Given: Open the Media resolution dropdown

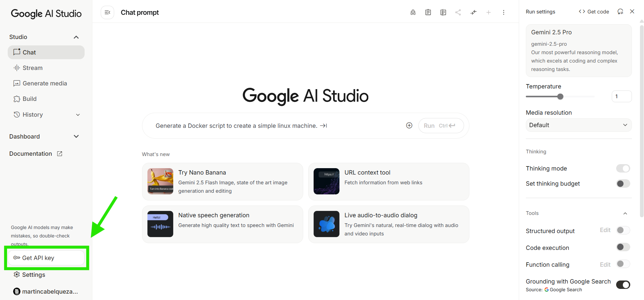Looking at the screenshot, I should [579, 125].
